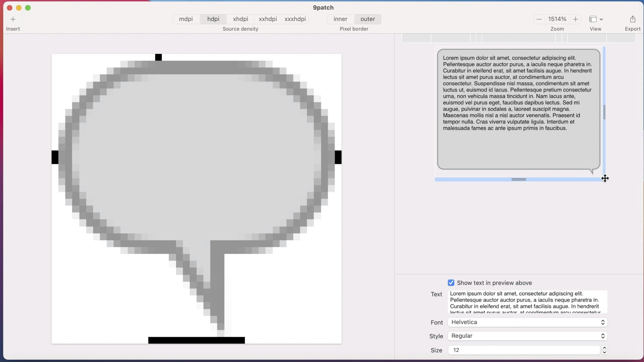644x362 pixels.
Task: Click the right edge black patch marker
Action: pos(338,157)
